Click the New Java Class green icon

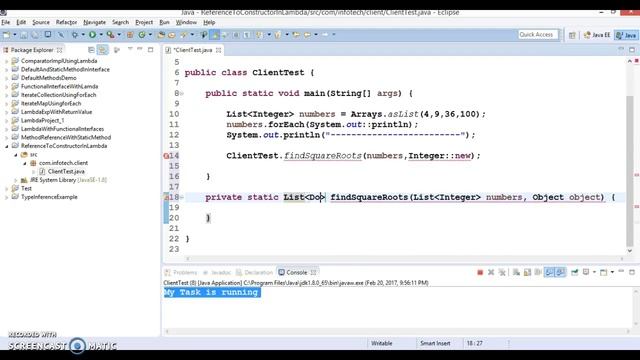[x=142, y=35]
